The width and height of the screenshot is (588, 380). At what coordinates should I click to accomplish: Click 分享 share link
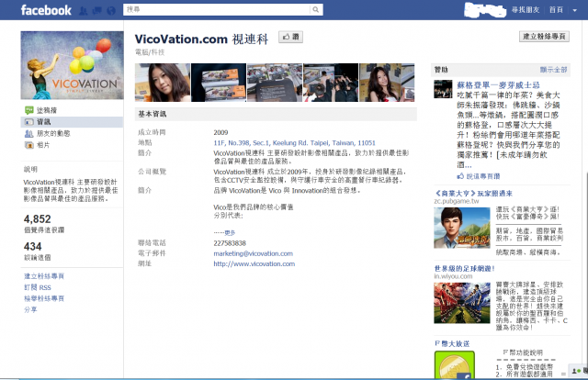(30, 309)
